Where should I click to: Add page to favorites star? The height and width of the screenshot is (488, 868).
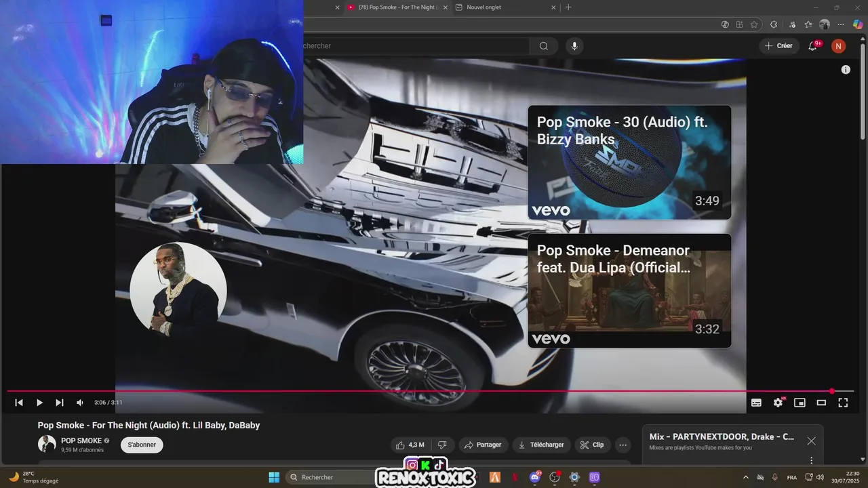coord(754,24)
